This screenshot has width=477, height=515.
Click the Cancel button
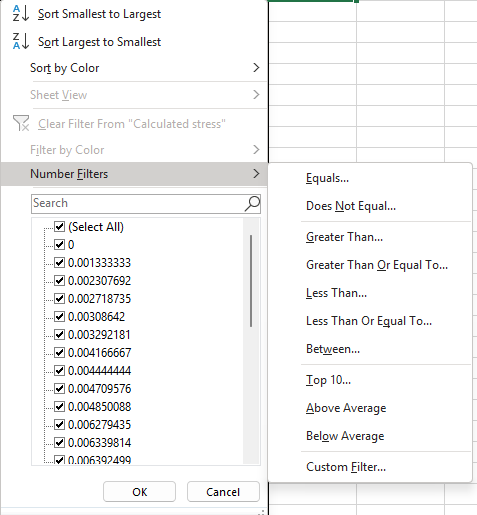[223, 492]
